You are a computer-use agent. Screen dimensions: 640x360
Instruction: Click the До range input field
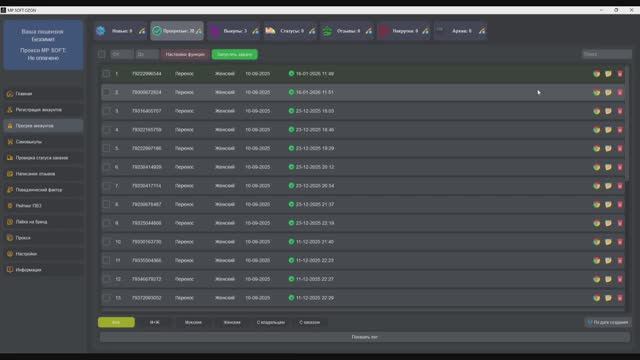point(147,54)
